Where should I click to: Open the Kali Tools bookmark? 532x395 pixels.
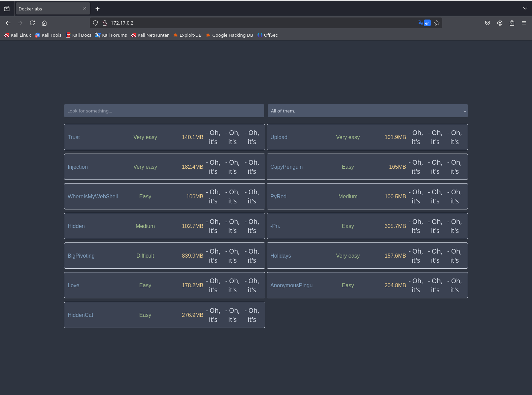click(x=48, y=35)
